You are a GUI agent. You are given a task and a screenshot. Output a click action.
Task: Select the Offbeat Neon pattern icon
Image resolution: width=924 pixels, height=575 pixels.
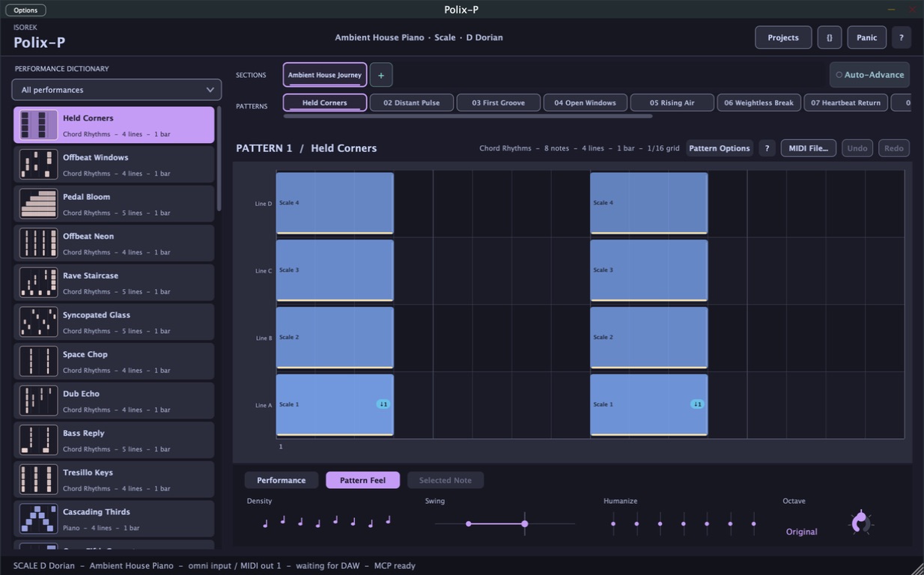[x=38, y=243]
